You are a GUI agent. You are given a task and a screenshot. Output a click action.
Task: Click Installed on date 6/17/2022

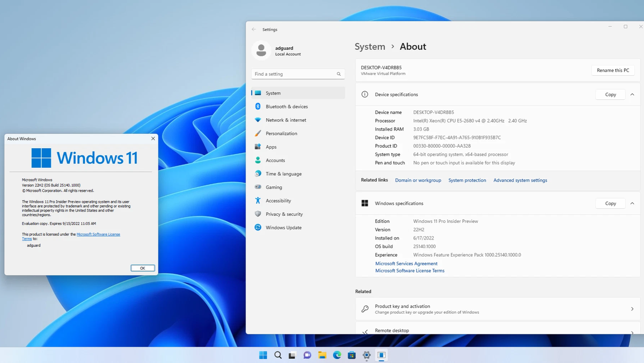click(423, 238)
